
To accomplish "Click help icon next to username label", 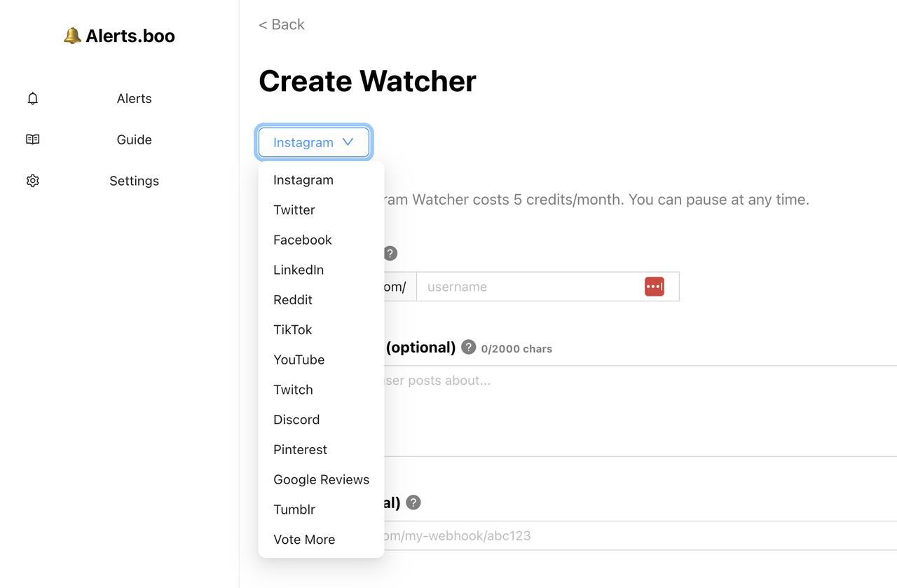I will (x=390, y=254).
